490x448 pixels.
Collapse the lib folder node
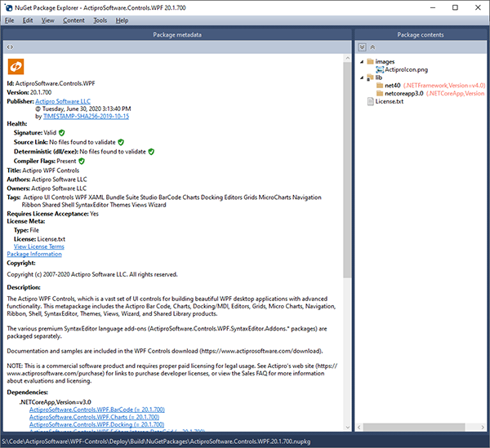tap(362, 78)
